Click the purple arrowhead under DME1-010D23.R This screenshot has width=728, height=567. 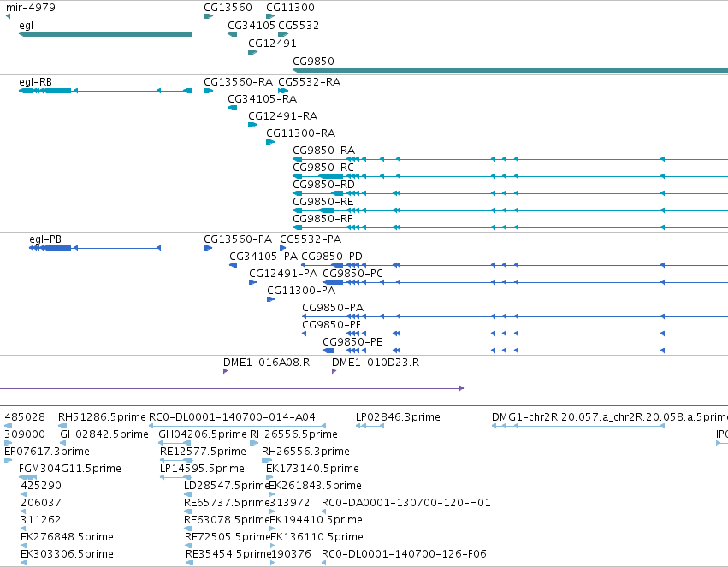click(334, 371)
